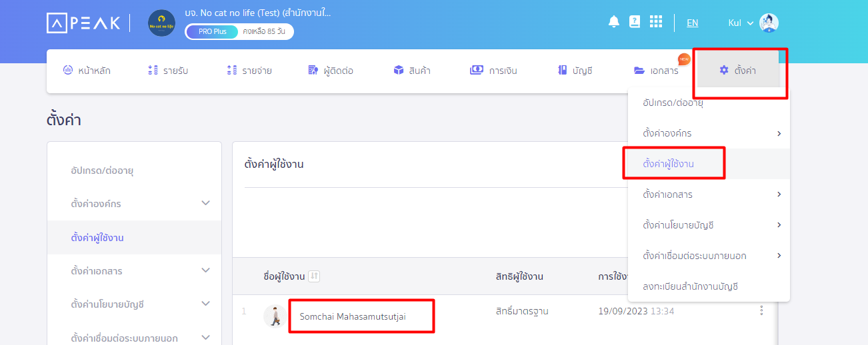Screen dimensions: 868x345
Task: Open the ตั้งค่า settings menu tab
Action: (x=738, y=71)
